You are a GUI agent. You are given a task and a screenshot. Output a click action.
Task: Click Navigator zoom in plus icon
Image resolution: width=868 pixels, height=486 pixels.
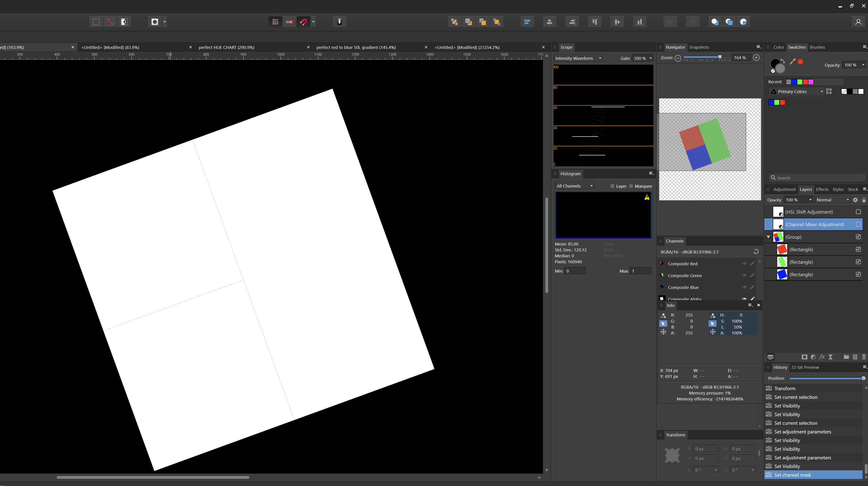pos(756,58)
